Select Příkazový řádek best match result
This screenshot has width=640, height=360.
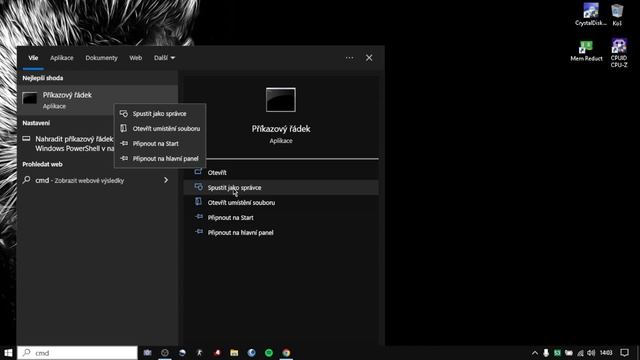point(98,100)
